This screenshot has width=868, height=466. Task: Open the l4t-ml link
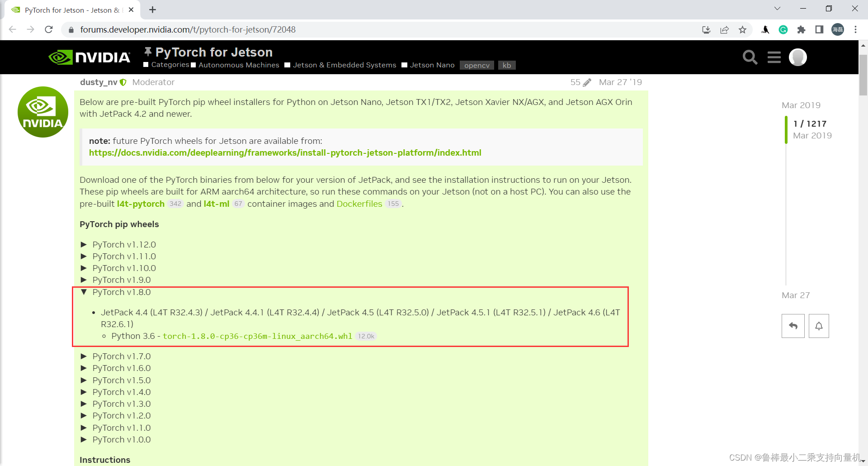click(217, 204)
